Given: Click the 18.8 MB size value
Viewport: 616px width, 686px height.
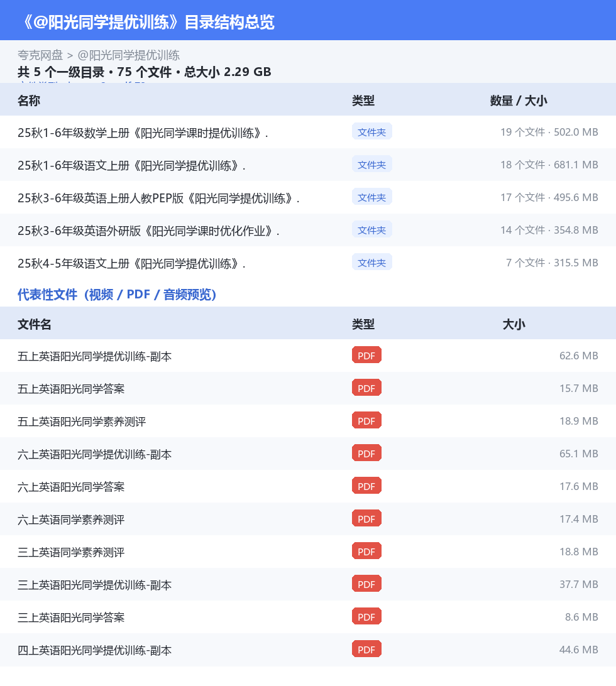Looking at the screenshot, I should point(579,552).
